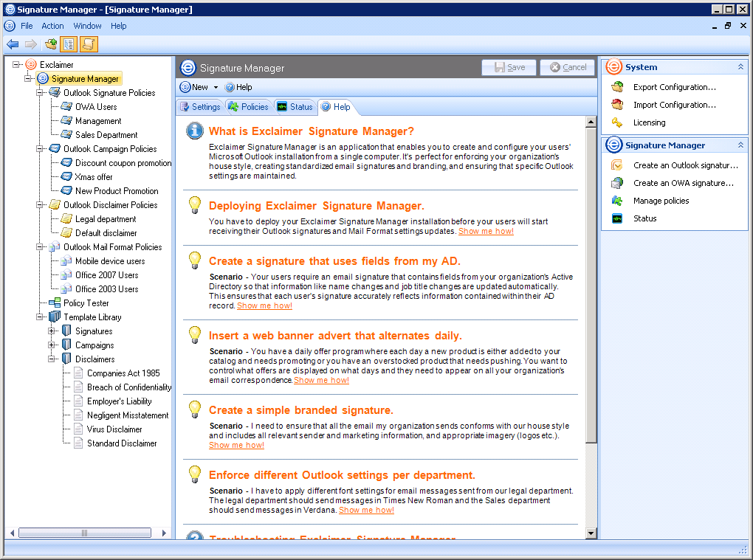Viewport: 753px width, 560px height.
Task: Open the Action menu
Action: point(52,26)
